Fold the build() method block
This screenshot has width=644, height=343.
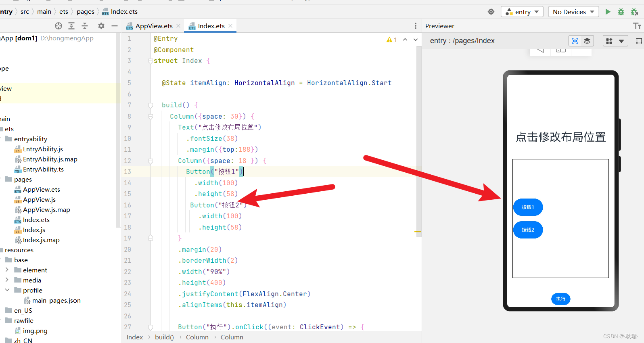(x=151, y=105)
